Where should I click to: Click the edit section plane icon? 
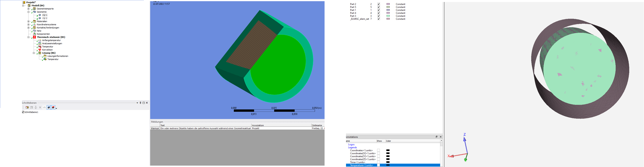31,107
